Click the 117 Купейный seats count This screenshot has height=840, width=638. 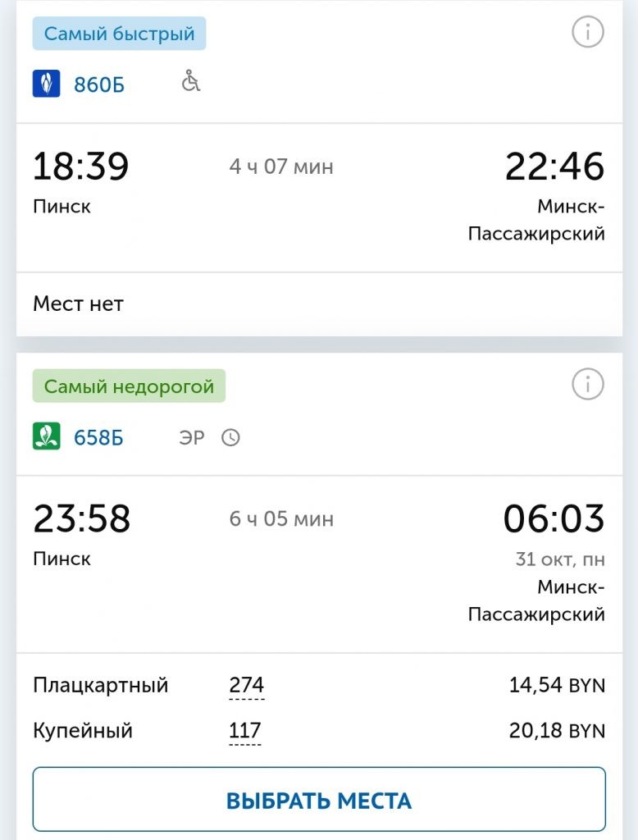(x=245, y=730)
